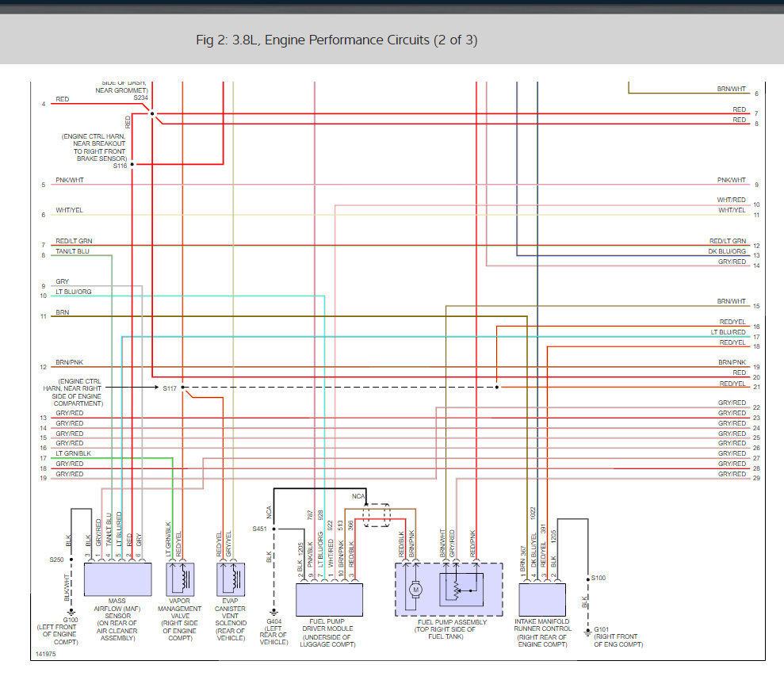Screen dimensions: 784x680
Task: Click 'RED/YEL' label at connector 21
Action: click(732, 384)
